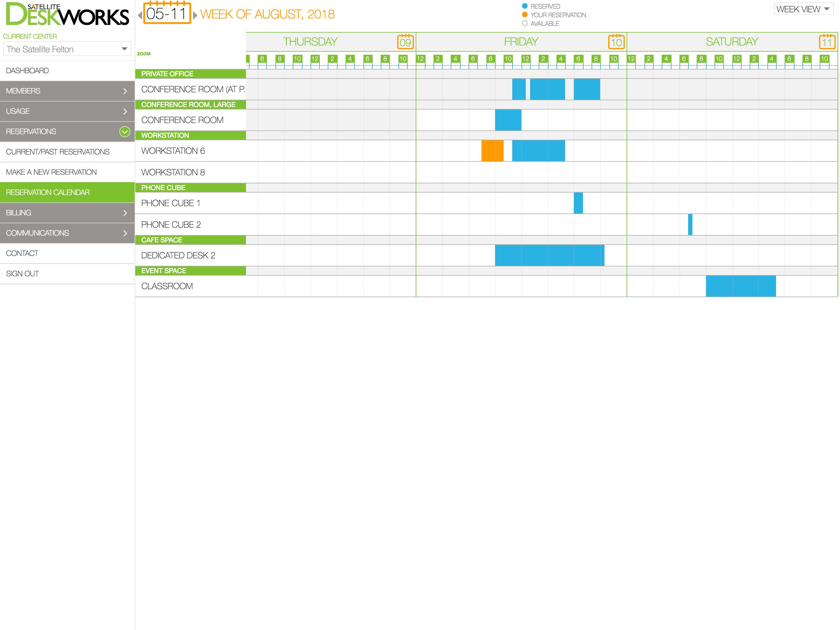The height and width of the screenshot is (630, 840).
Task: Click Sign Out
Action: (x=67, y=273)
